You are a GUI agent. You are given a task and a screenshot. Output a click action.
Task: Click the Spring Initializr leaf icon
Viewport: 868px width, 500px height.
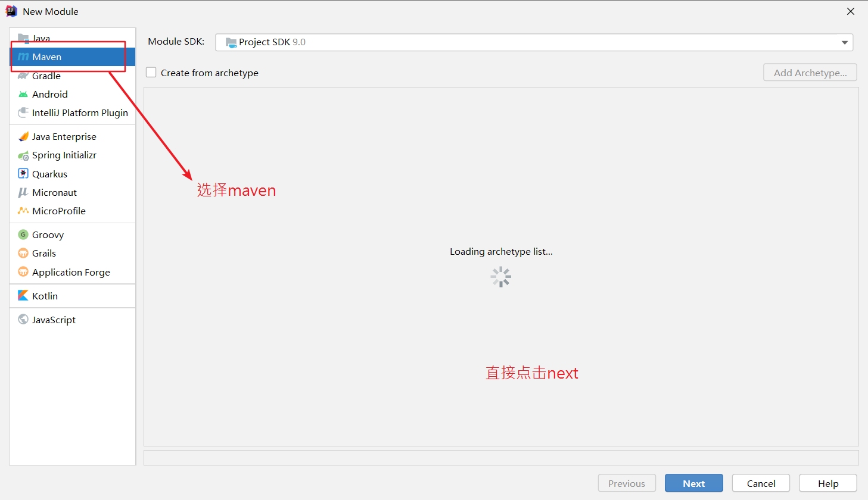click(23, 155)
